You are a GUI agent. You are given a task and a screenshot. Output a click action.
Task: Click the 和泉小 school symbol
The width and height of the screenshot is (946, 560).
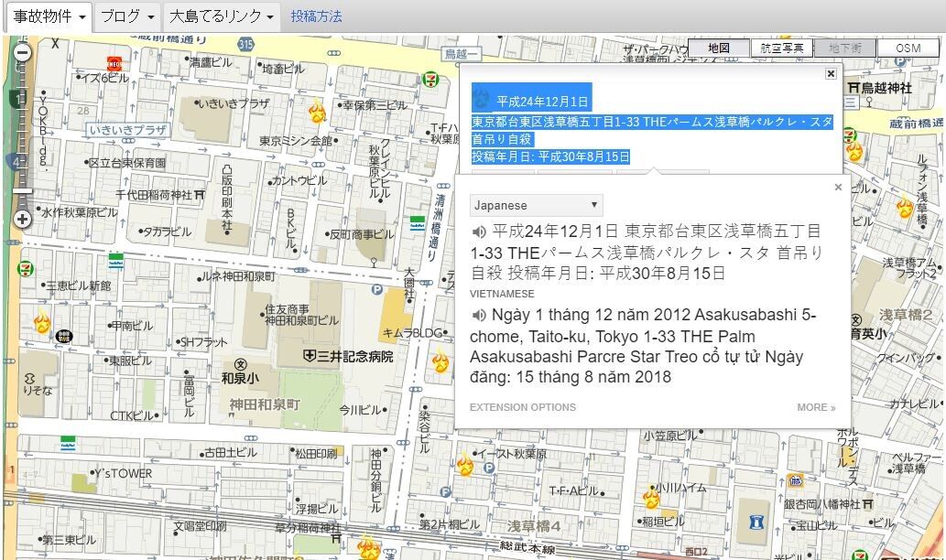click(240, 364)
